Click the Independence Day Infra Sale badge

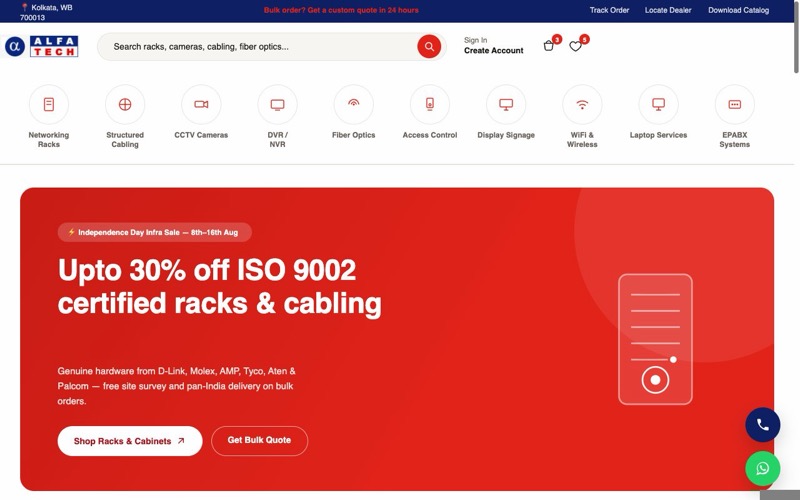(x=155, y=232)
